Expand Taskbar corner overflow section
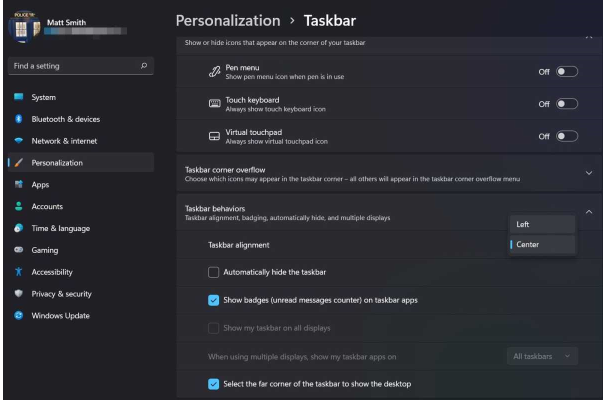 point(588,173)
